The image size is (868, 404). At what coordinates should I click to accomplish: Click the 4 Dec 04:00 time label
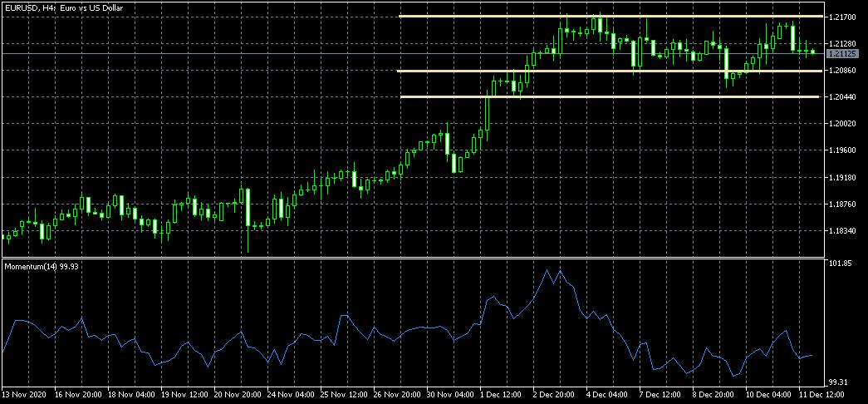(608, 395)
